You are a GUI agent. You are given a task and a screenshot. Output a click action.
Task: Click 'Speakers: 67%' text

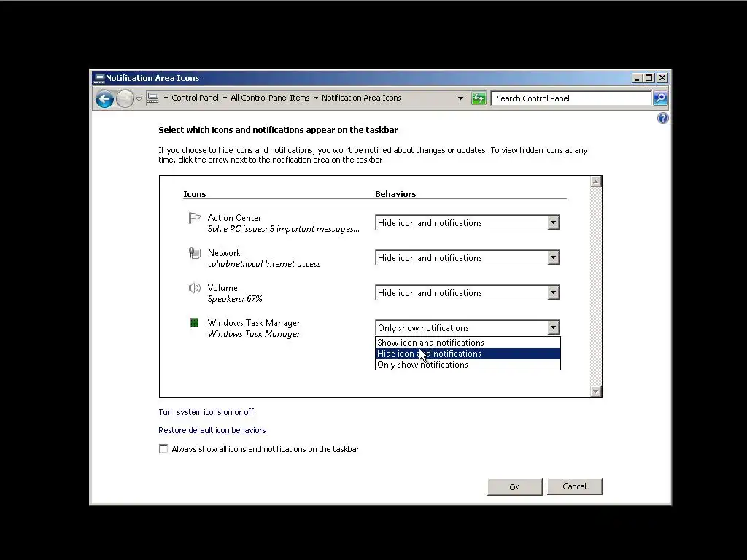[x=235, y=299]
